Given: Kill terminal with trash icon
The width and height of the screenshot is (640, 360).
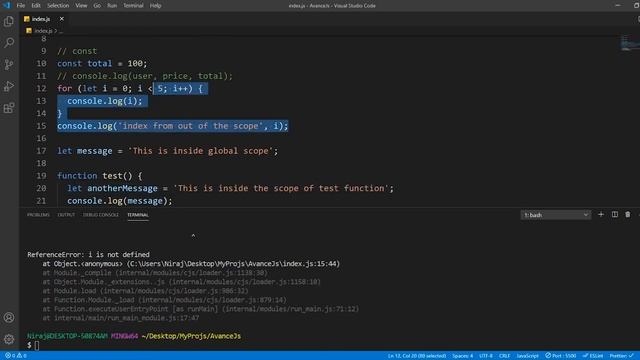Looking at the screenshot, I should point(628,215).
